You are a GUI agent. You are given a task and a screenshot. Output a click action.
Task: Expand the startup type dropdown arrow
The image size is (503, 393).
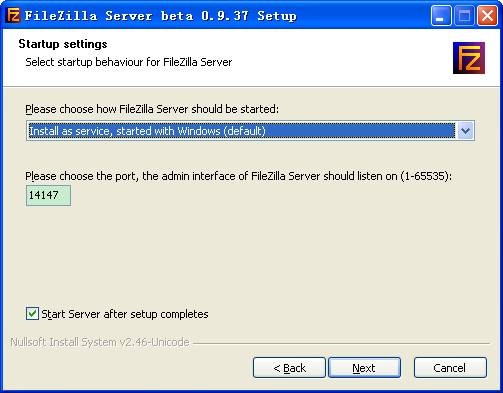(x=465, y=131)
